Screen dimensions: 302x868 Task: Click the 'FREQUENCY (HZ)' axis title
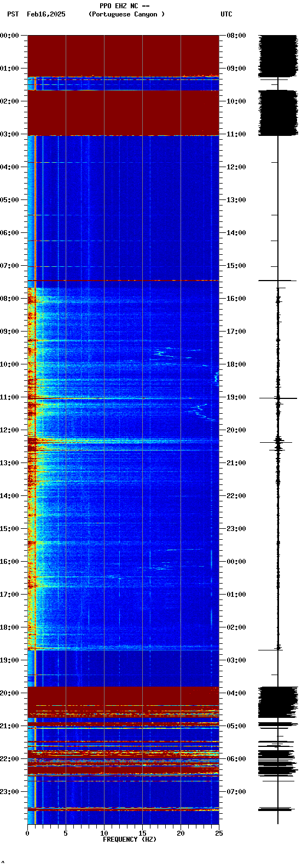pos(130,840)
